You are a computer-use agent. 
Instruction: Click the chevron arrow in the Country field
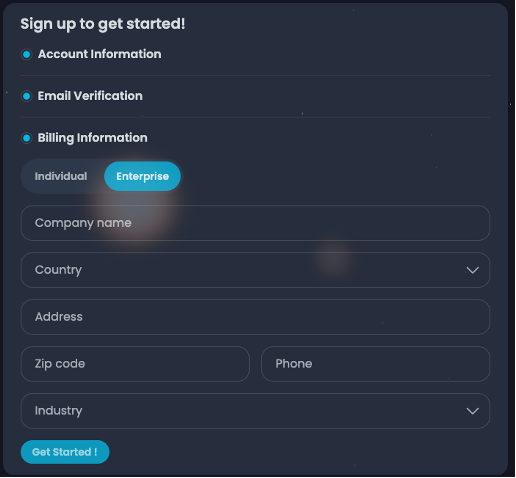coord(473,270)
